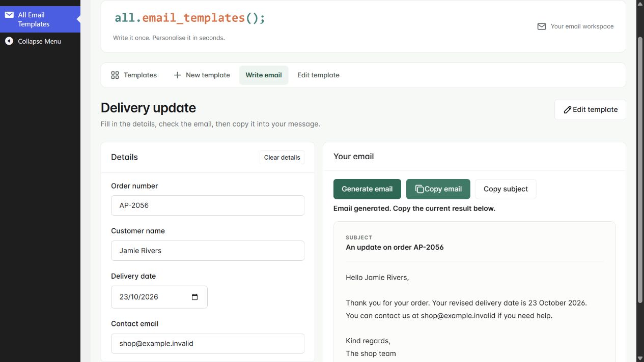Click the Collapse Menu arrow icon
Screen dimensions: 644x362
[9, 41]
